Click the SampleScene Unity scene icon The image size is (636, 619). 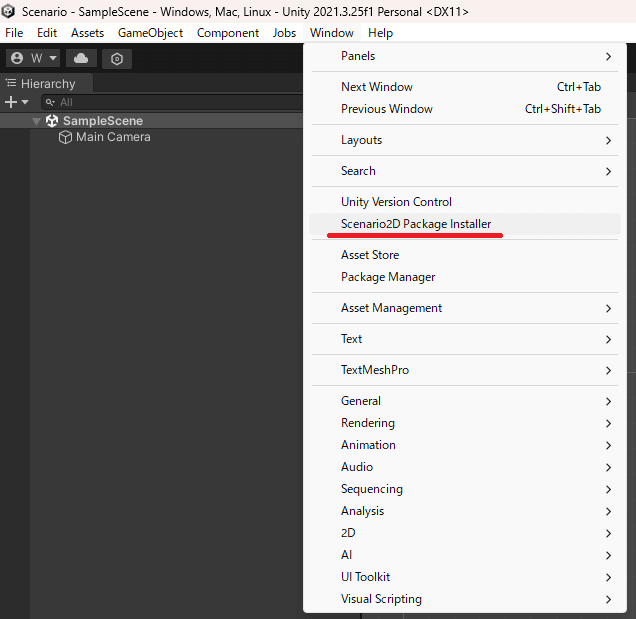coord(52,120)
